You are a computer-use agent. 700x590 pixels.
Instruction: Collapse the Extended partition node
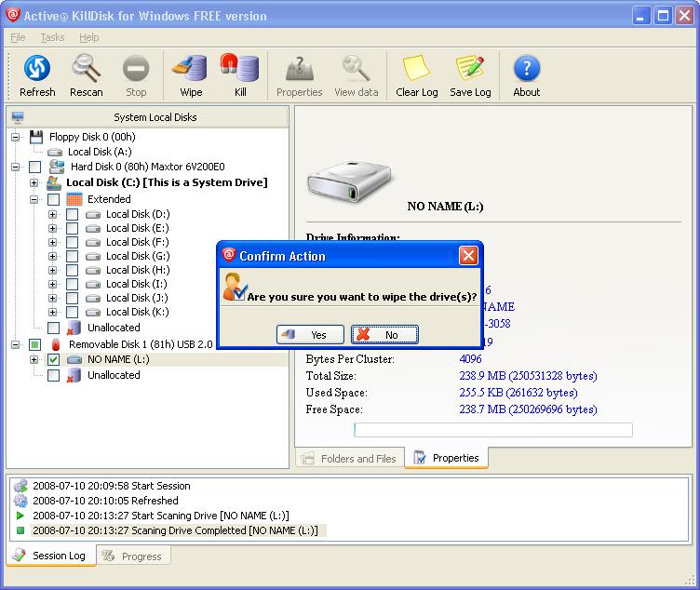(34, 199)
